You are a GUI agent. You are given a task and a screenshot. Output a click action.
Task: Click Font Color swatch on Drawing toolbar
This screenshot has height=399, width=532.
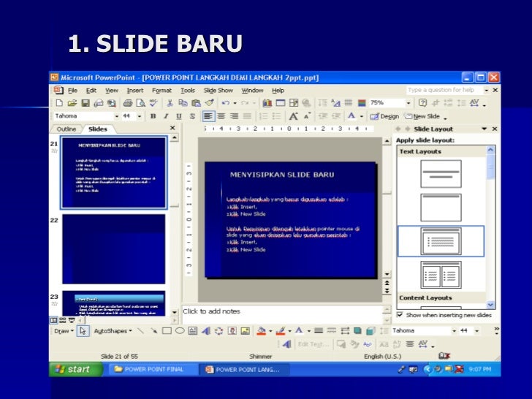tap(299, 331)
